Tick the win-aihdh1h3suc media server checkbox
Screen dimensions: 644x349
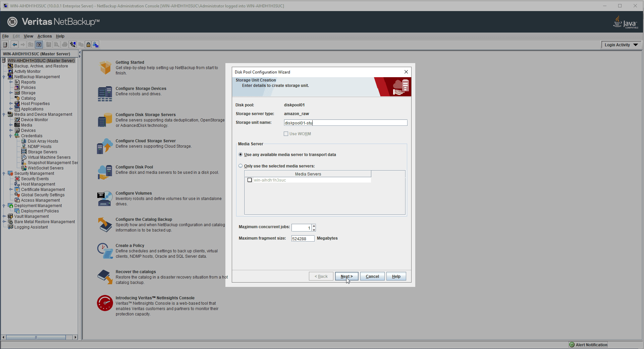(250, 180)
